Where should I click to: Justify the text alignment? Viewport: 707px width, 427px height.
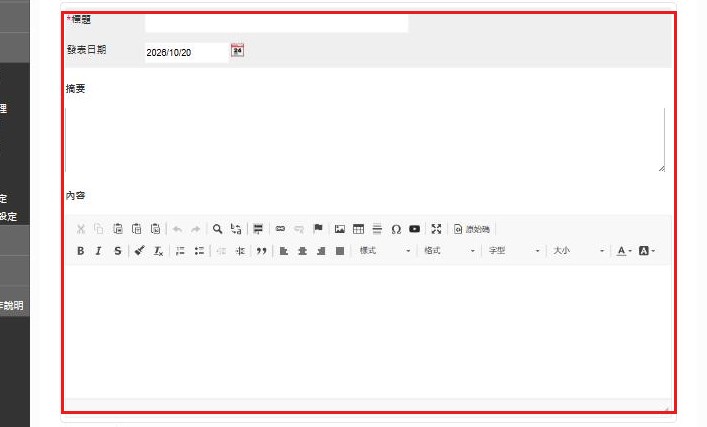point(340,251)
